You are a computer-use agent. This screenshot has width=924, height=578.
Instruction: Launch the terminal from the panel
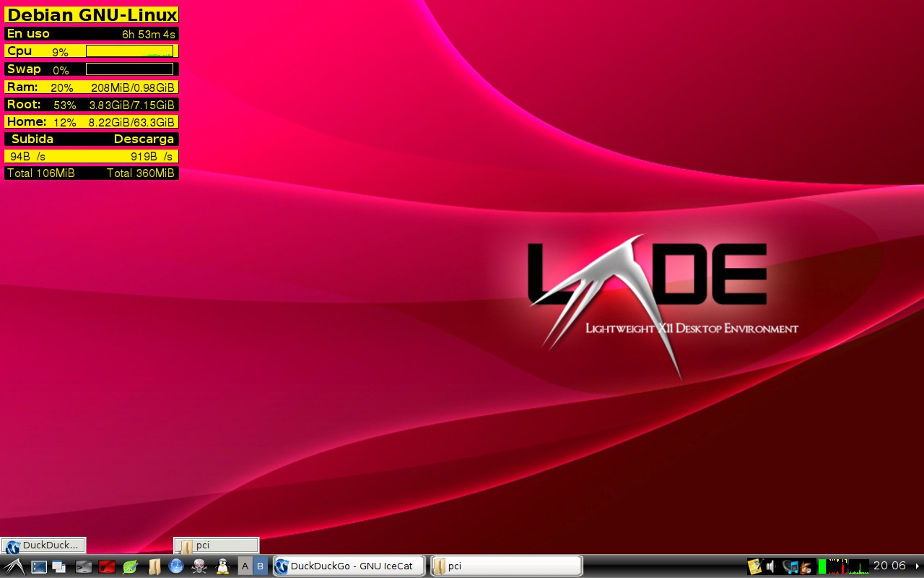click(84, 567)
